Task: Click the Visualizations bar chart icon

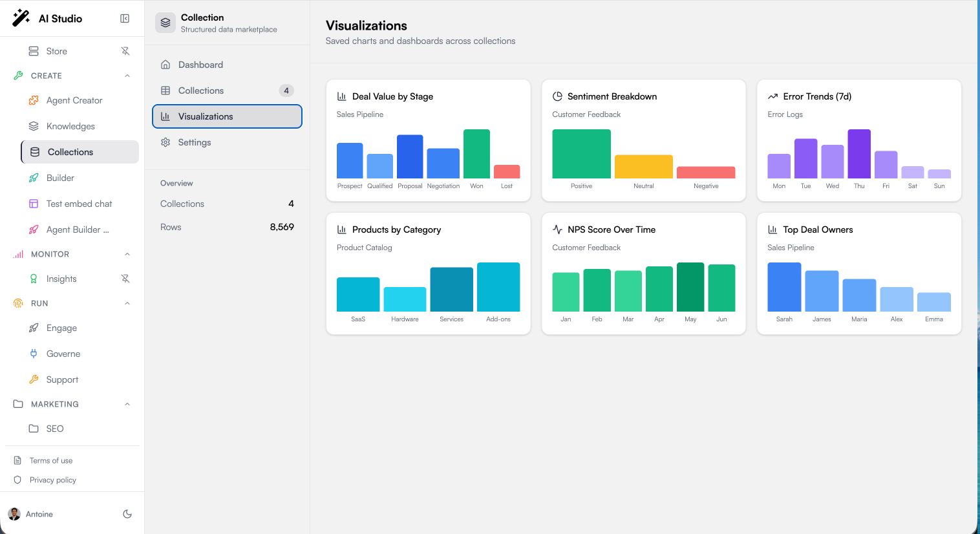Action: 165,116
